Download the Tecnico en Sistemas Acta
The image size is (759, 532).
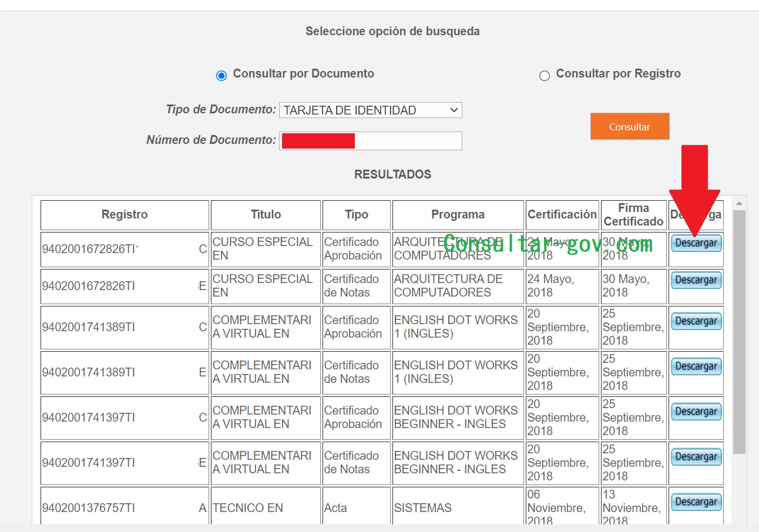coord(696,502)
